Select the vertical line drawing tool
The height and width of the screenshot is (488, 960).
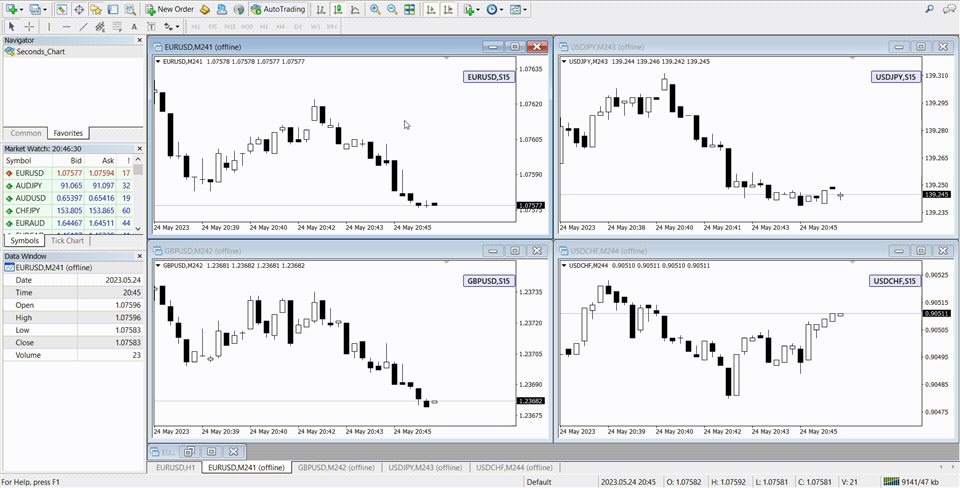coord(49,26)
